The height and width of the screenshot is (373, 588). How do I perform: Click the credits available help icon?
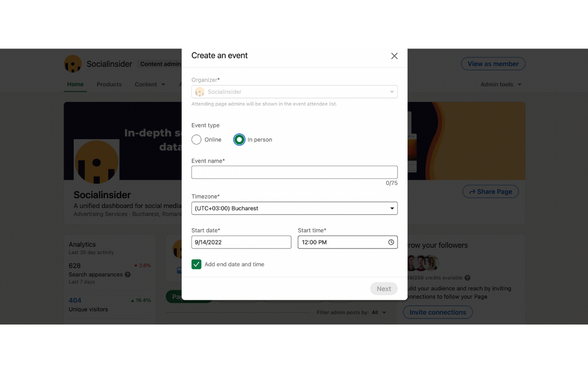pos(467,278)
